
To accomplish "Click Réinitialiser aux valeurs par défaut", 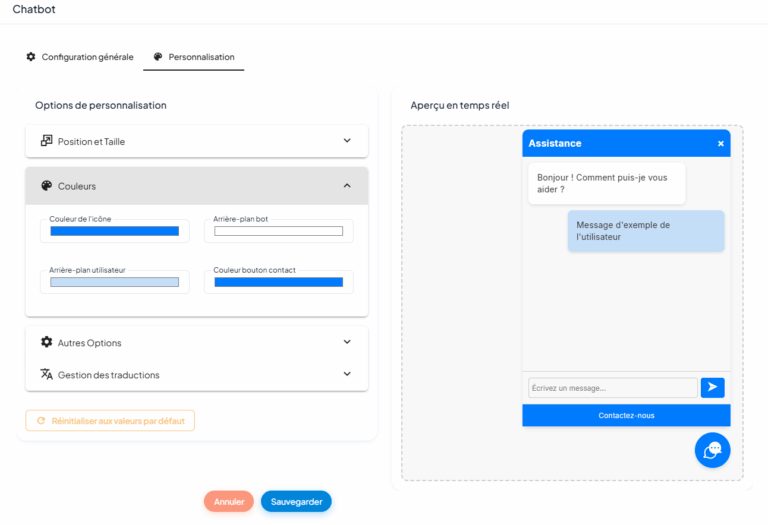I will coord(110,421).
